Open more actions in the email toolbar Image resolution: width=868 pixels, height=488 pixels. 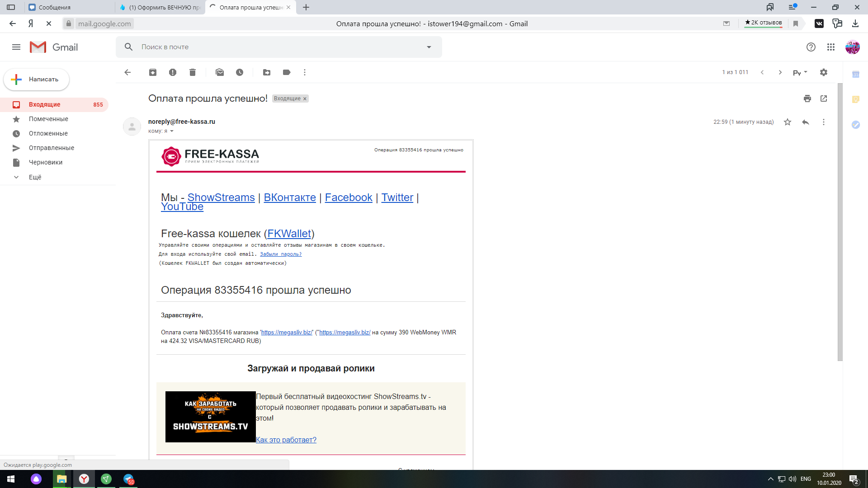tap(305, 72)
